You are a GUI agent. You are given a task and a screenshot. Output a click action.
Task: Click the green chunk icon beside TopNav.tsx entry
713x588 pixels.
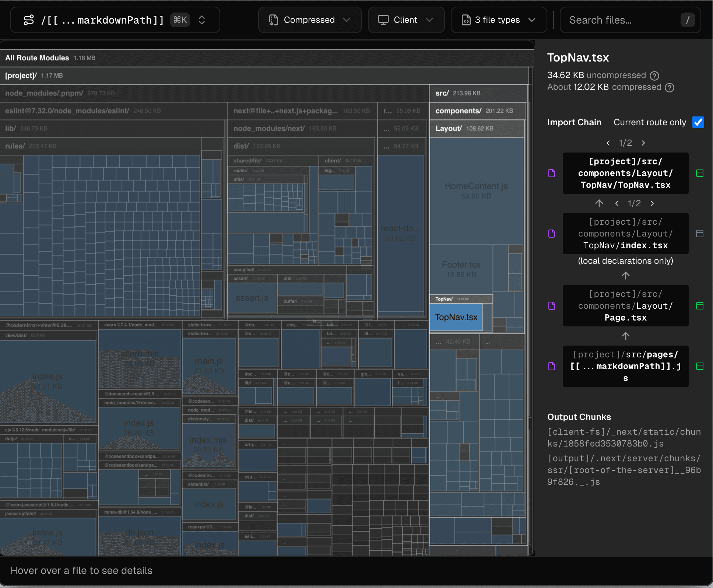(x=700, y=173)
